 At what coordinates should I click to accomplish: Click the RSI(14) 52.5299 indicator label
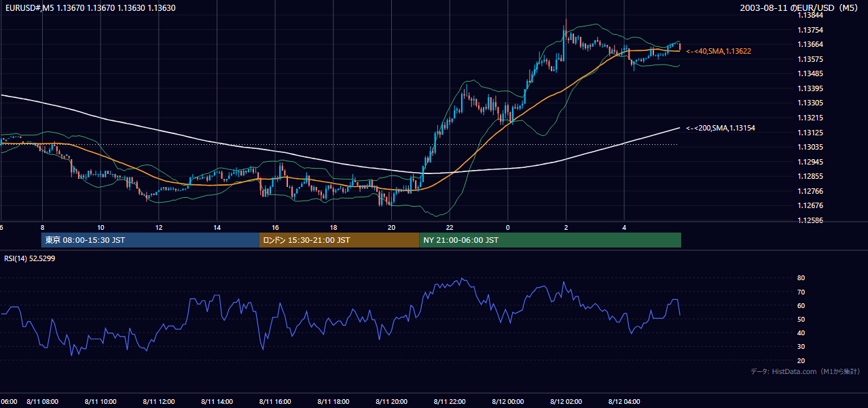pos(30,258)
